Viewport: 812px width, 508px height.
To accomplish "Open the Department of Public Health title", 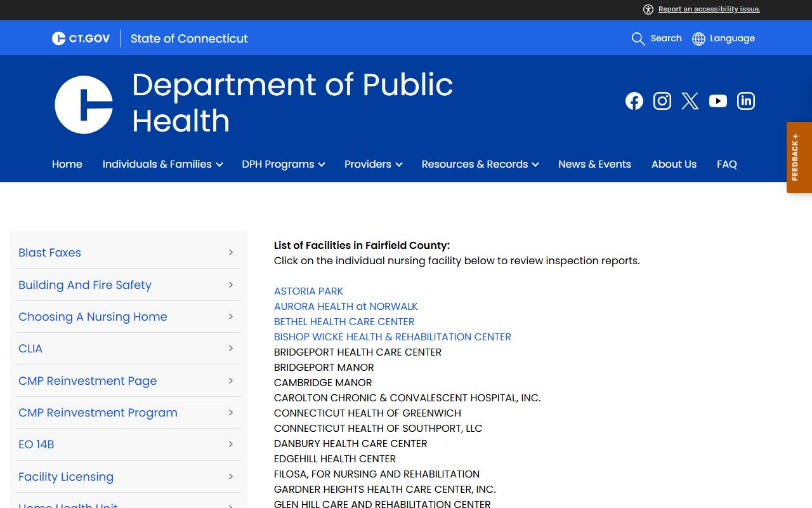I will click(292, 103).
